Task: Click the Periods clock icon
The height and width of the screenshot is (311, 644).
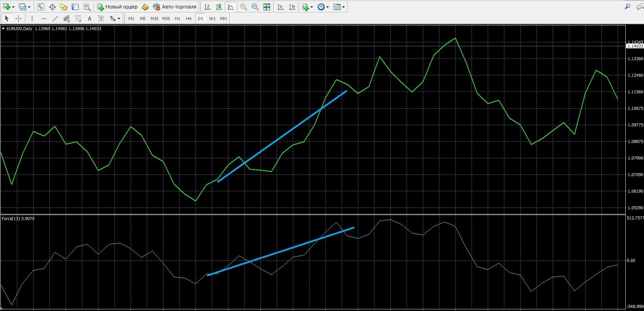Action: pyautogui.click(x=321, y=7)
